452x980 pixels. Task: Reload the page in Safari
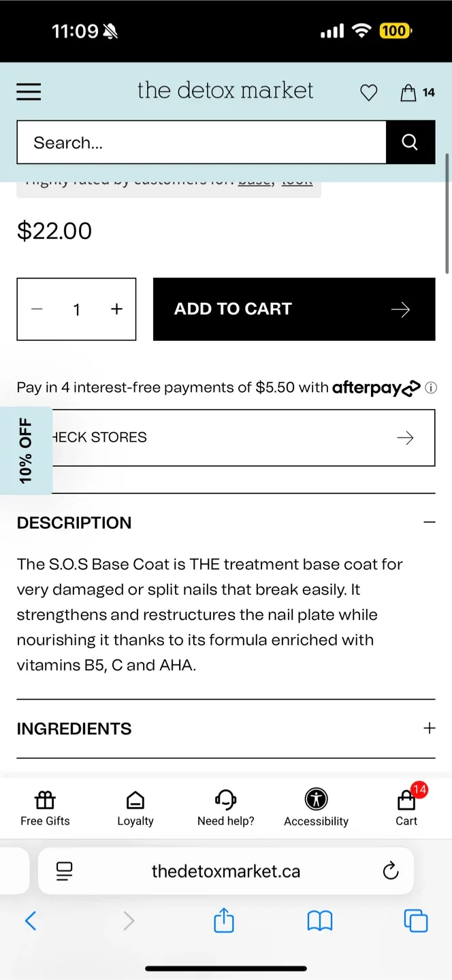click(390, 871)
